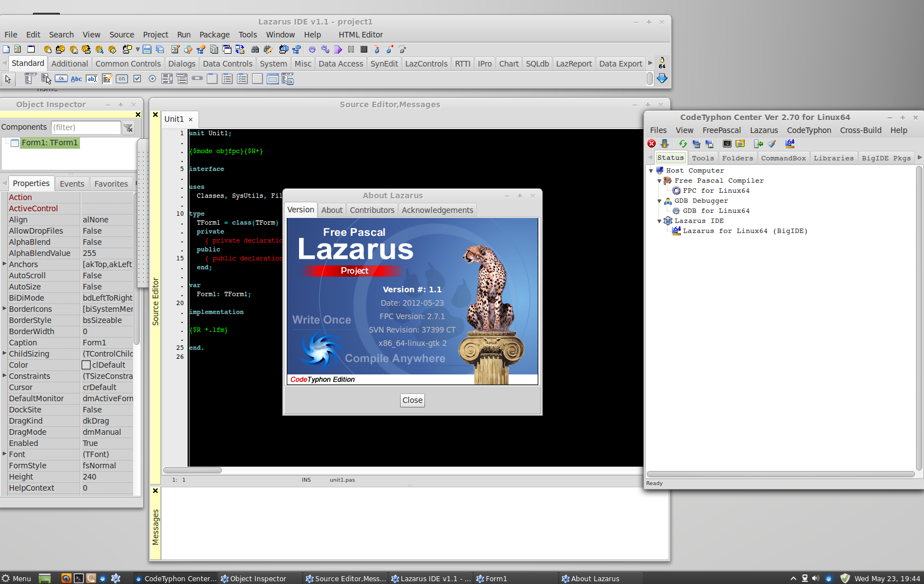The width and height of the screenshot is (924, 584).
Task: Pick the TRadioButton component icon
Action: pyautogui.click(x=152, y=79)
